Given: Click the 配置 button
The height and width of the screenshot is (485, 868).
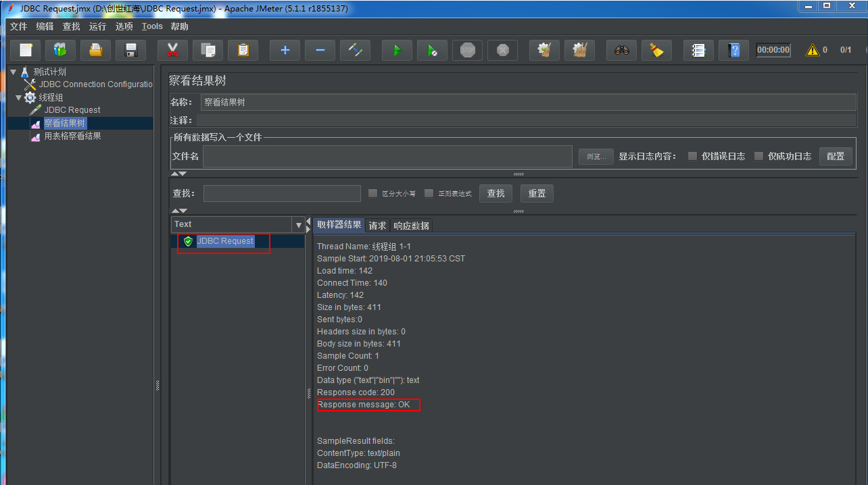Looking at the screenshot, I should point(836,156).
